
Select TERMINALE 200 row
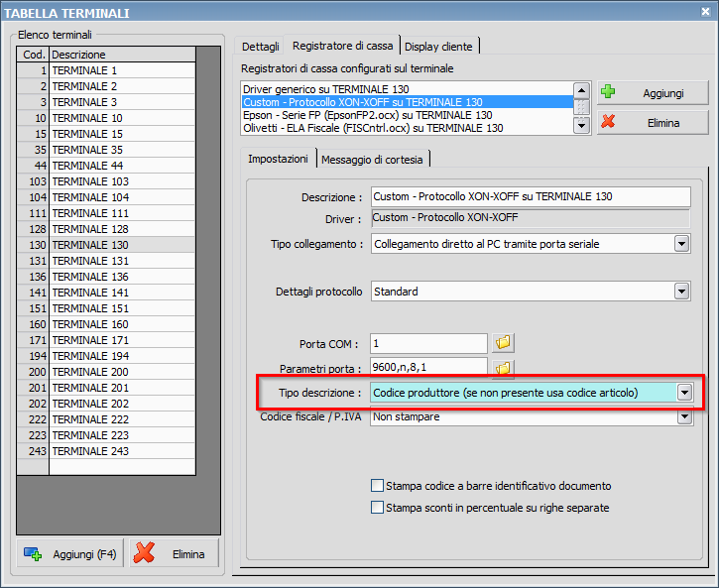(106, 372)
